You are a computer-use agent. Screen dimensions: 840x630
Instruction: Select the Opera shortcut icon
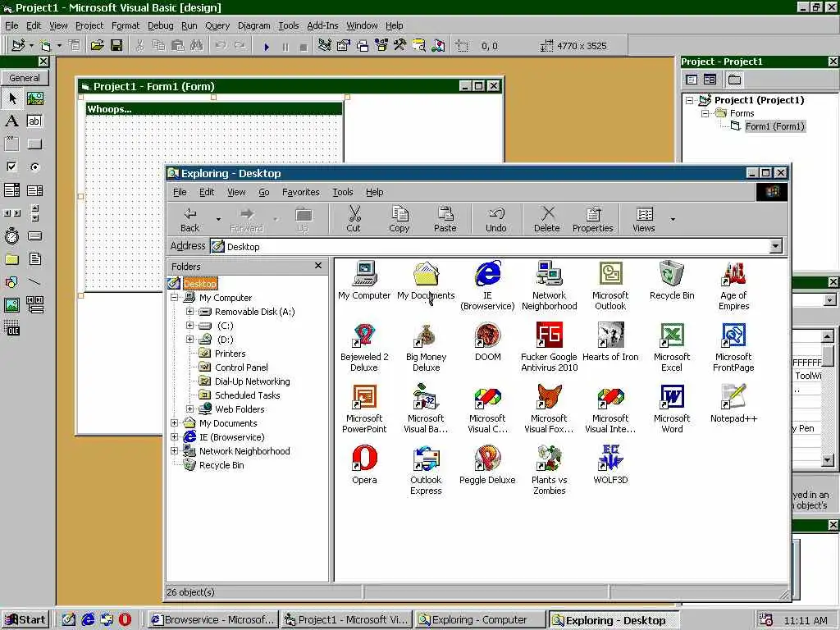(x=364, y=465)
